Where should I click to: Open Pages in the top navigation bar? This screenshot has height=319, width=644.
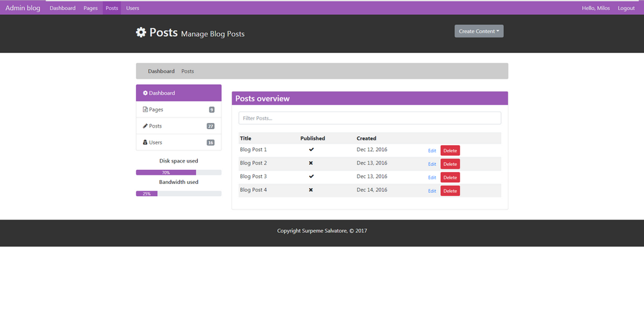tap(91, 8)
